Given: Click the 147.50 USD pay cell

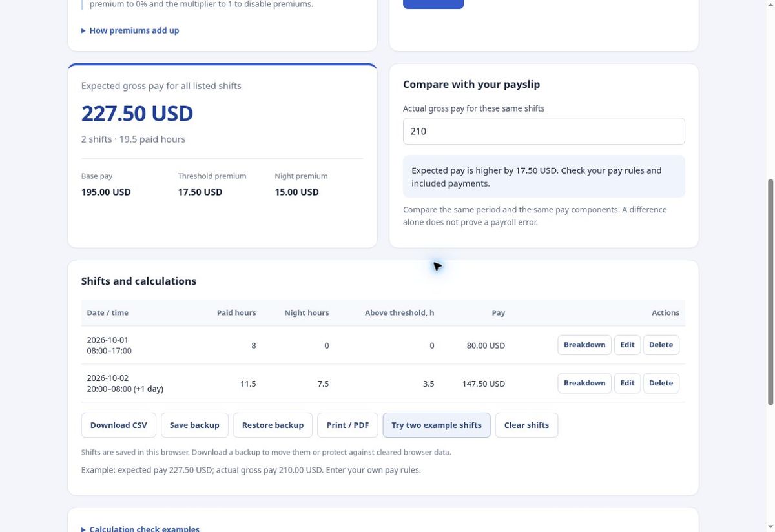Looking at the screenshot, I should [484, 384].
